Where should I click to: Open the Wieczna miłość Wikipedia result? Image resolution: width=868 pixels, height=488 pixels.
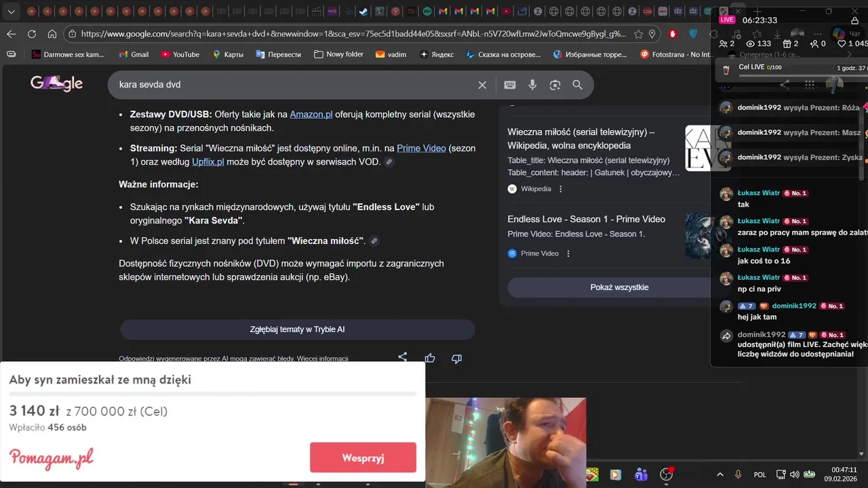(x=580, y=139)
